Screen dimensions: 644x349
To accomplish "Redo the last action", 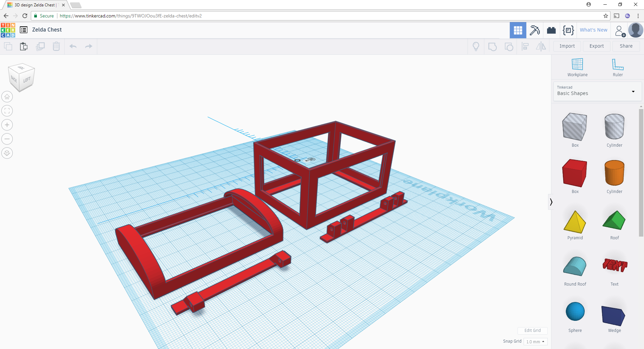I will pyautogui.click(x=89, y=46).
